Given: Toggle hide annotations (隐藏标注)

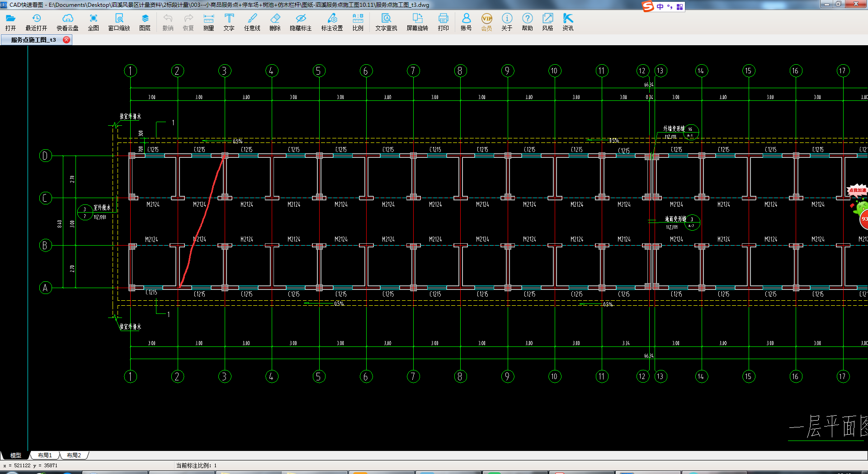Looking at the screenshot, I should click(301, 22).
